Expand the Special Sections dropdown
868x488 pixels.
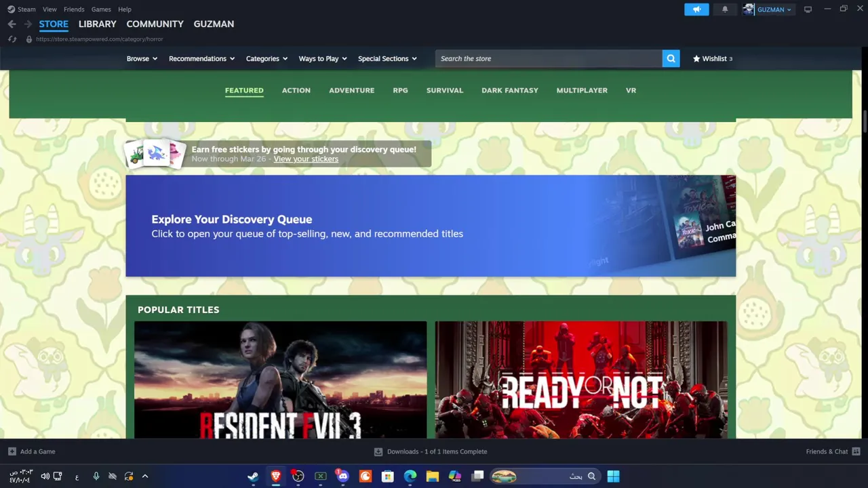click(387, 58)
